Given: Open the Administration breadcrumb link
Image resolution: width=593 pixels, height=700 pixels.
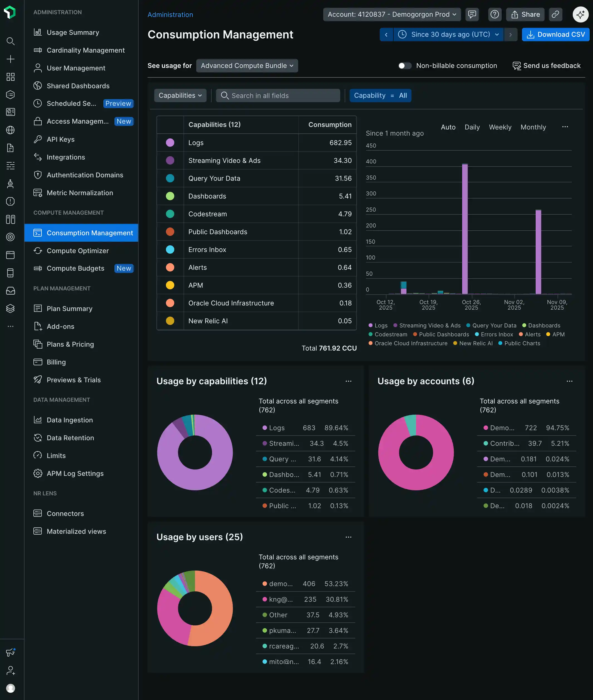Looking at the screenshot, I should coord(170,14).
